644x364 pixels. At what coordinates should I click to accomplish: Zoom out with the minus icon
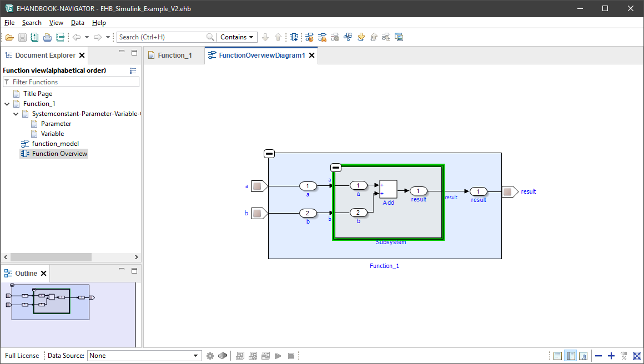click(598, 356)
